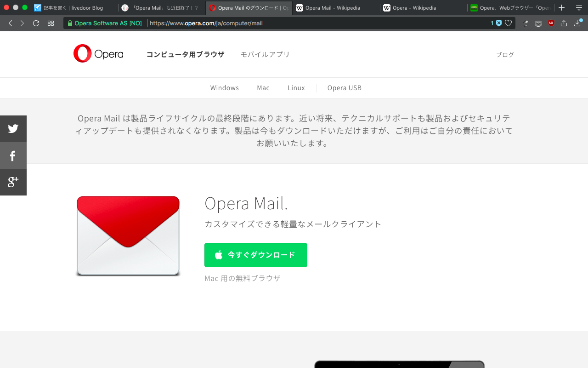Click the eyedropper extension icon
Screen dimensions: 588x368
coord(526,23)
